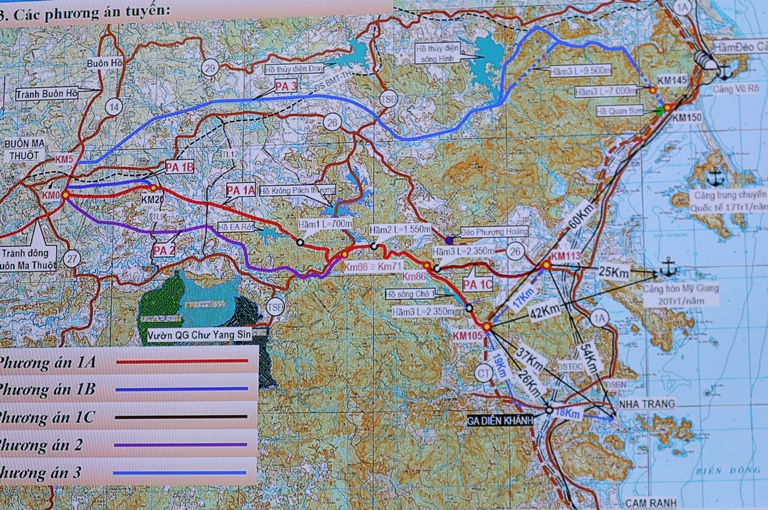
Task: Click the purple Đèo Phượng Hoàng marker dot
Action: (x=451, y=239)
